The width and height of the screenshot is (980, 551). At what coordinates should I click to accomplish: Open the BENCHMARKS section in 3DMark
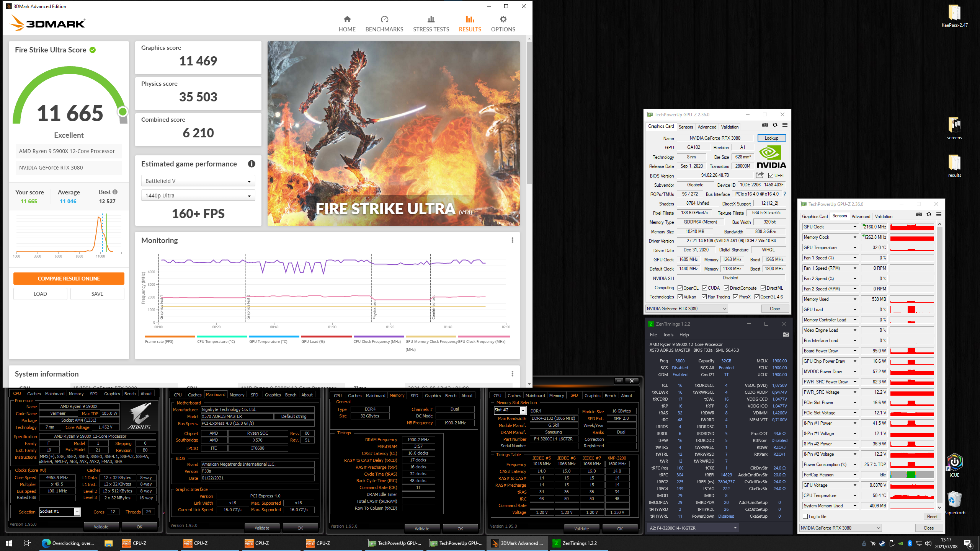click(384, 24)
